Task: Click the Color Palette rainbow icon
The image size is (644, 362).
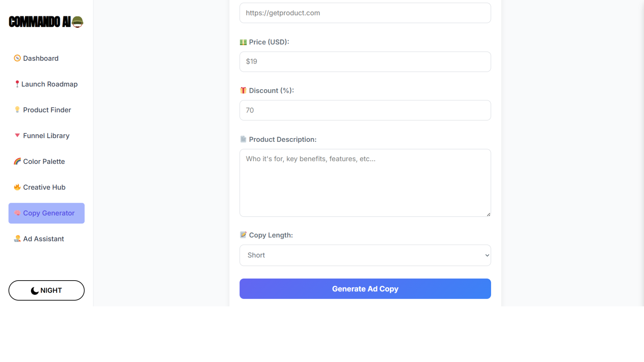Action: pyautogui.click(x=17, y=161)
